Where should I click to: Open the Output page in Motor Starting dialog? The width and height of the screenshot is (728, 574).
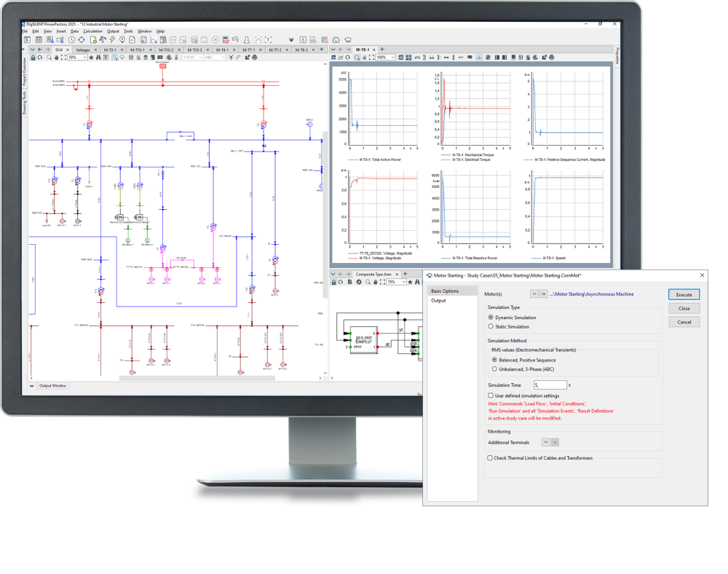438,301
